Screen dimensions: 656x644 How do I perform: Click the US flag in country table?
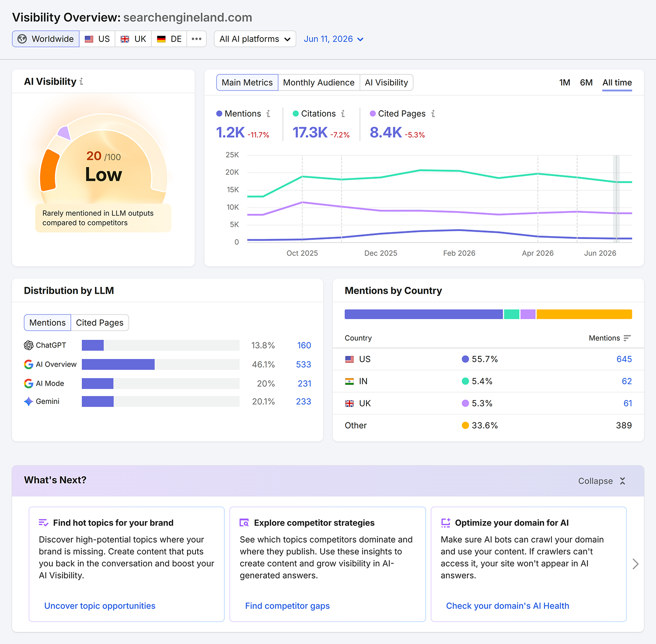(349, 359)
